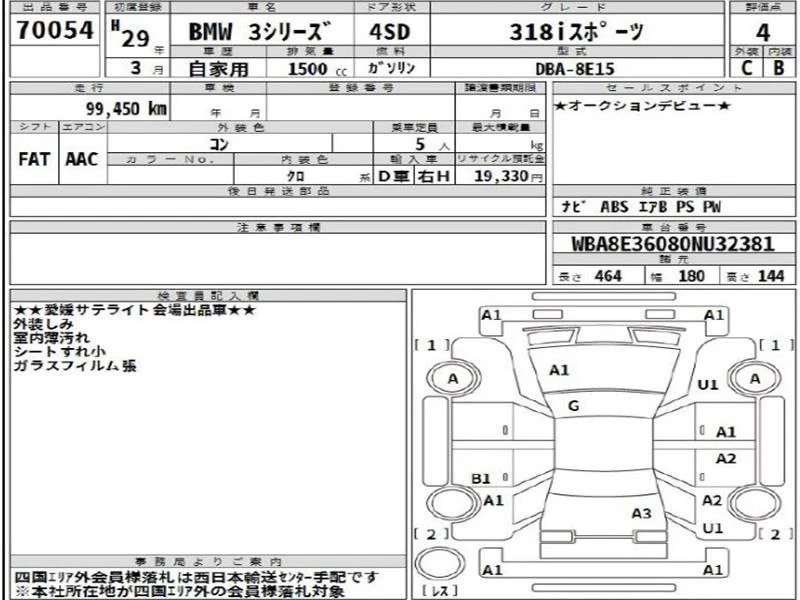Select the mileage value 99,450 km
Image resolution: width=800 pixels, height=600 pixels.
coord(124,109)
